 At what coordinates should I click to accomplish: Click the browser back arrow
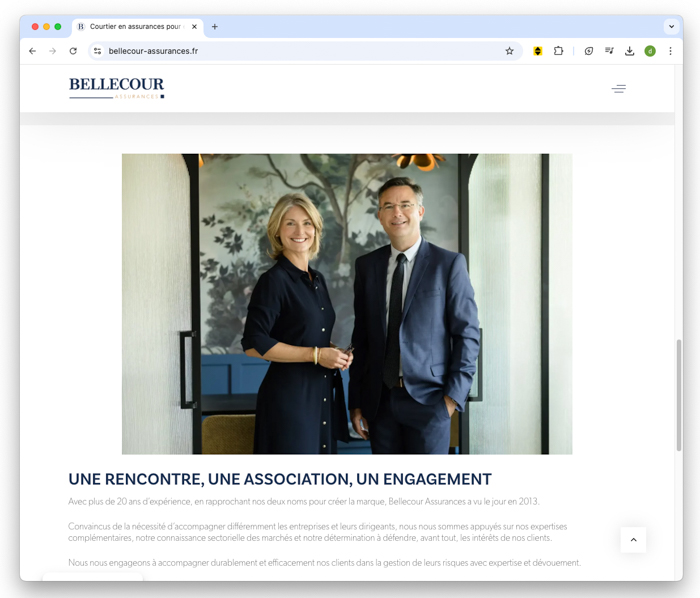pyautogui.click(x=32, y=51)
